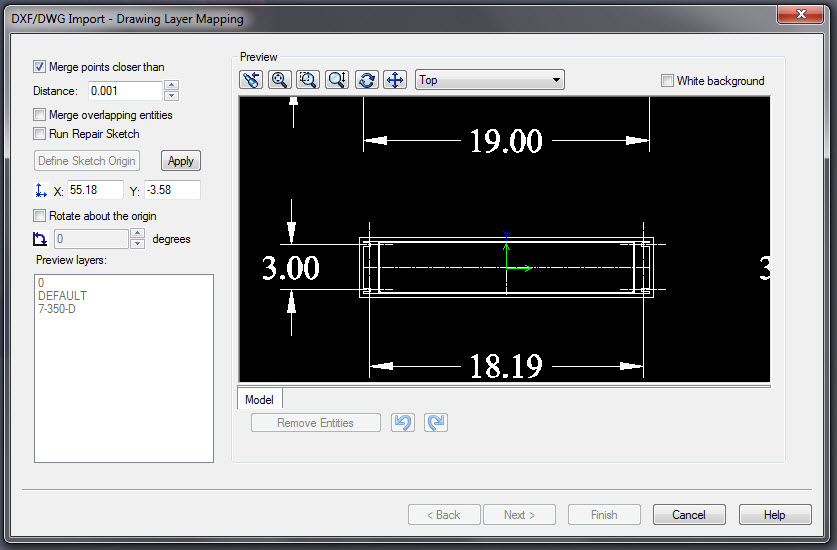This screenshot has height=550, width=837.
Task: Enable Merge overlapping entities
Action: tap(40, 115)
